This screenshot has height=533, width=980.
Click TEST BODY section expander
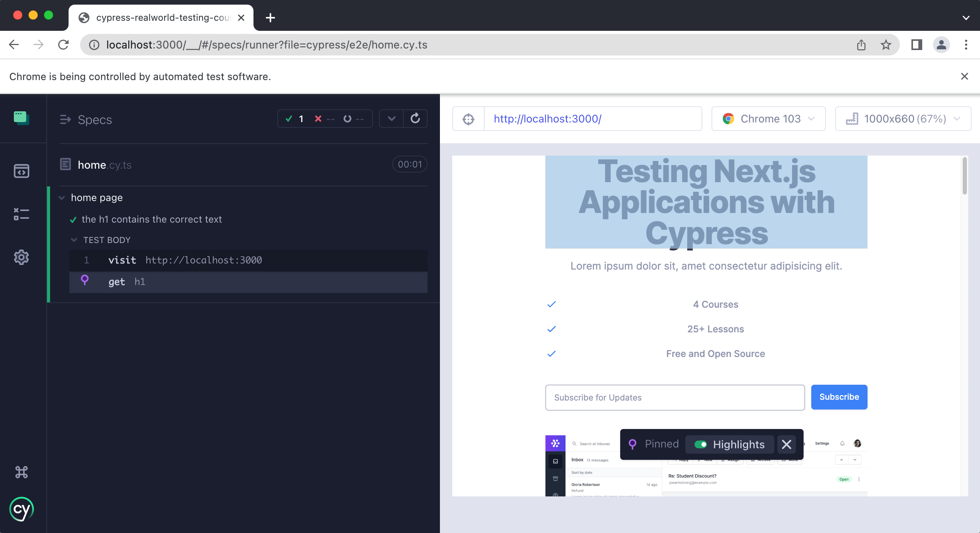(74, 240)
